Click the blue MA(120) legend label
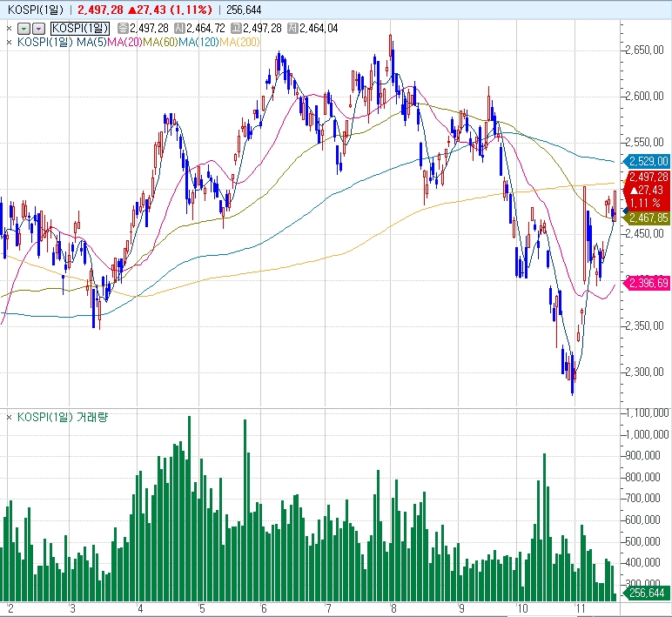672x617 pixels. click(x=200, y=41)
